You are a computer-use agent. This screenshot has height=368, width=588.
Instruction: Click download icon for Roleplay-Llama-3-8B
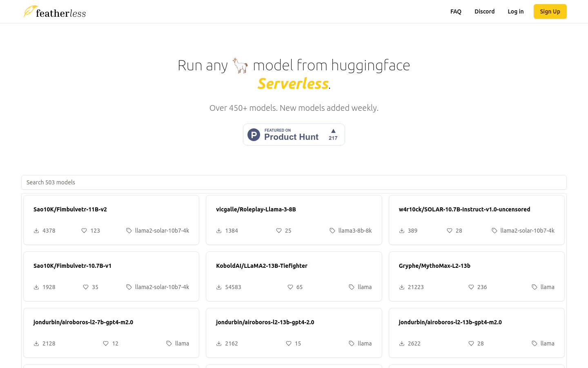click(x=219, y=231)
